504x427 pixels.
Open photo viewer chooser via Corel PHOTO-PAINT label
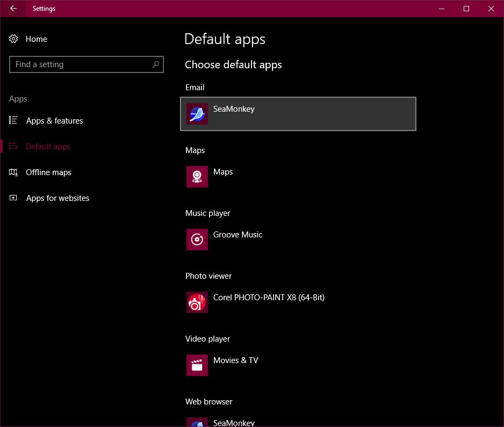tap(269, 298)
